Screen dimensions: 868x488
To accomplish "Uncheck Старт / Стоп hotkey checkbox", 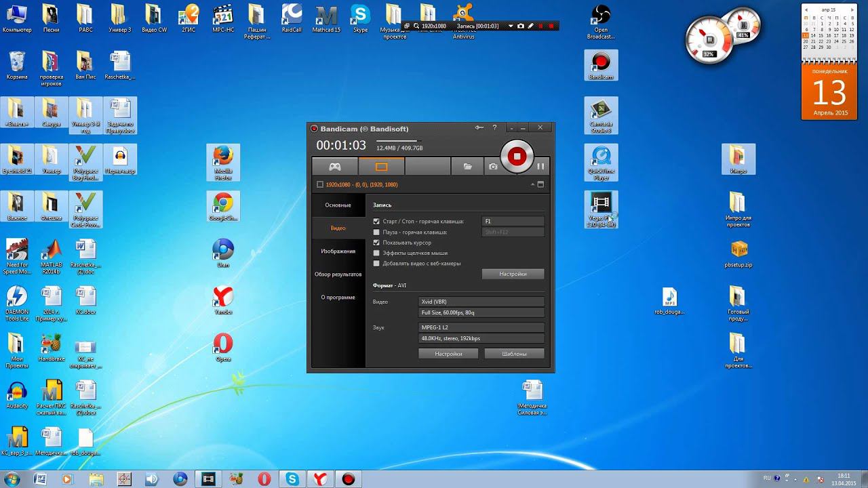I will (376, 222).
